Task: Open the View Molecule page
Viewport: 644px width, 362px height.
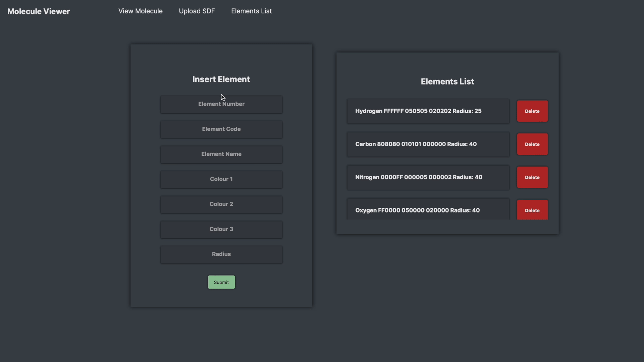Action: tap(140, 11)
